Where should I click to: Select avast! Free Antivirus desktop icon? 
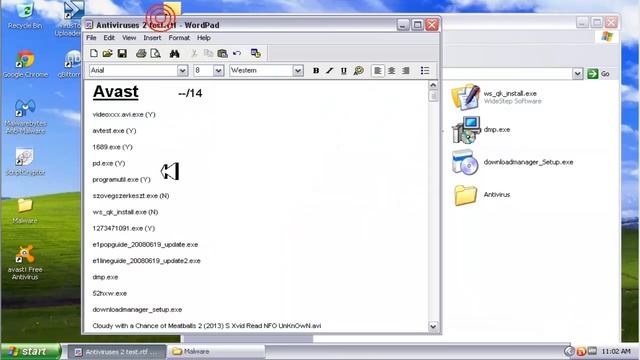tap(25, 262)
